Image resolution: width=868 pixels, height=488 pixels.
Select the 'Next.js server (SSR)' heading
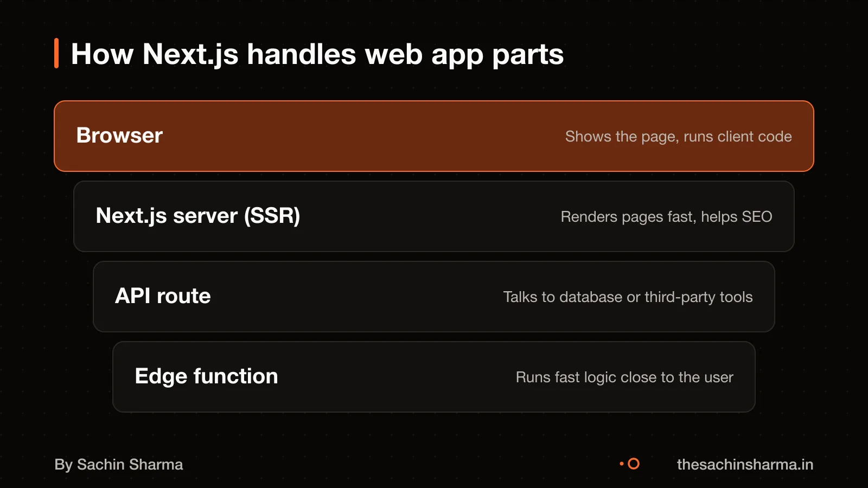click(198, 216)
